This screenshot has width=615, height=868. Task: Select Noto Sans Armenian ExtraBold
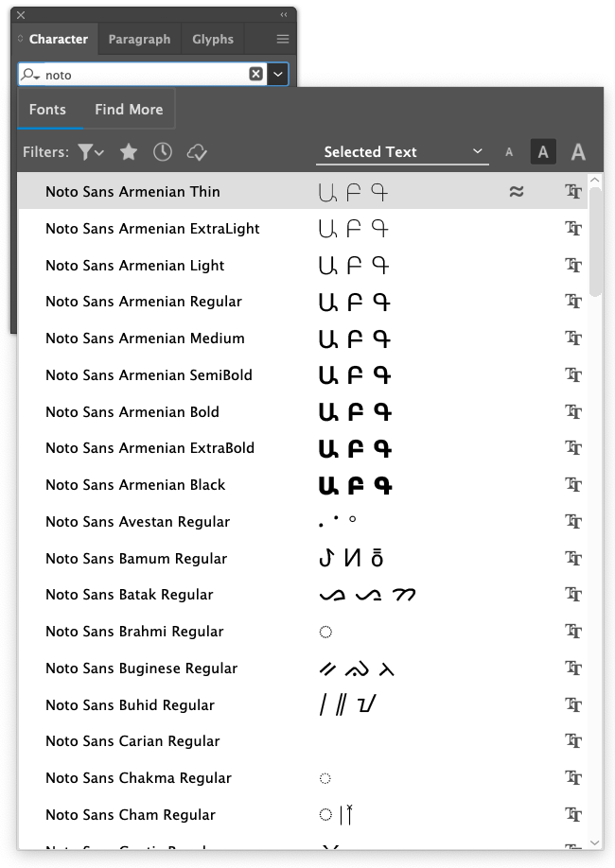[302, 447]
